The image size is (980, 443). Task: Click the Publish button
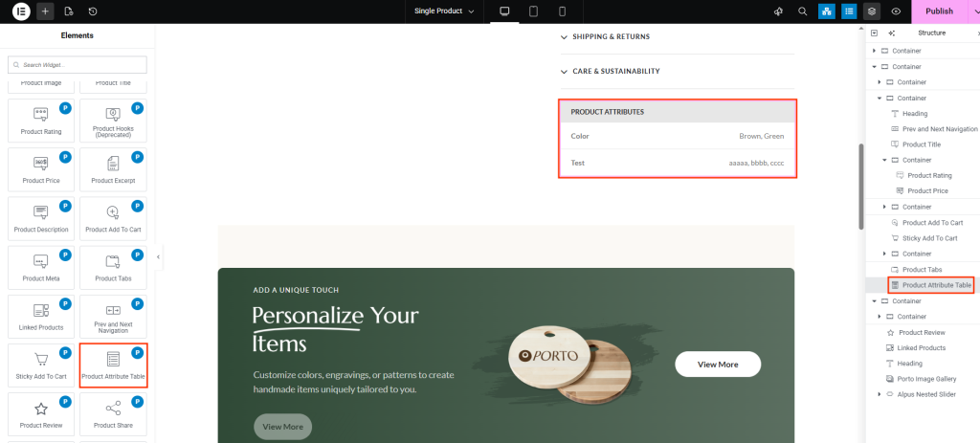coord(939,11)
